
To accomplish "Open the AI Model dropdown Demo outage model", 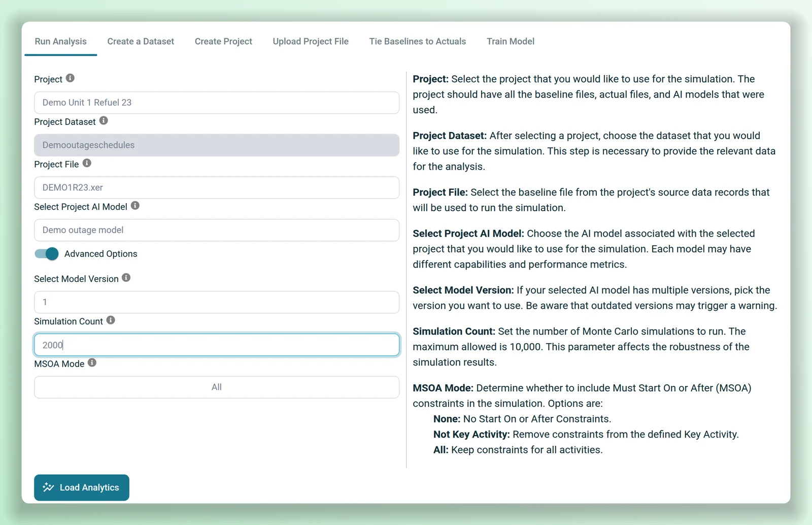I will point(217,230).
